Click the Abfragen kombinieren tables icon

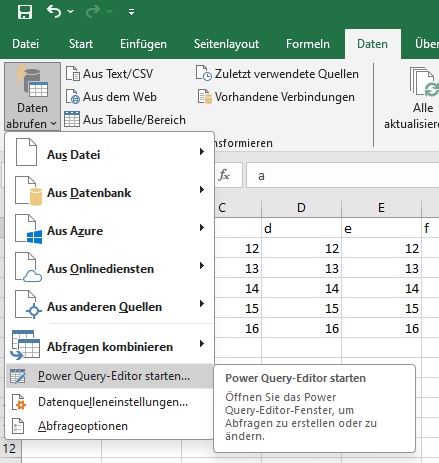point(25,345)
